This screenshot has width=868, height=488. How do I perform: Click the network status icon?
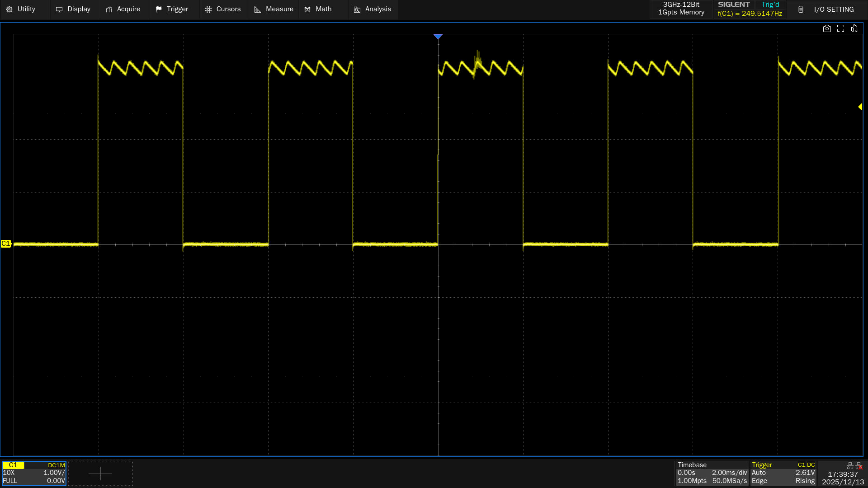coord(850,466)
